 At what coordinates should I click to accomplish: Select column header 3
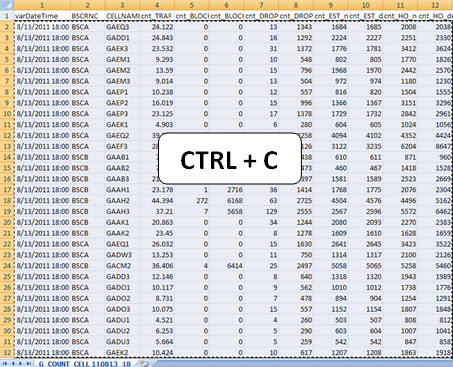pyautogui.click(x=122, y=5)
